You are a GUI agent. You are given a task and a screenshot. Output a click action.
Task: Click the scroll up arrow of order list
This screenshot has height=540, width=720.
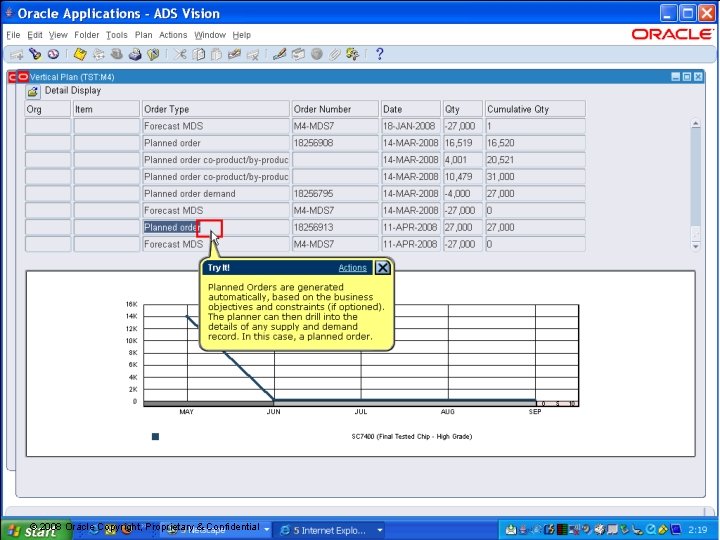pos(696,124)
